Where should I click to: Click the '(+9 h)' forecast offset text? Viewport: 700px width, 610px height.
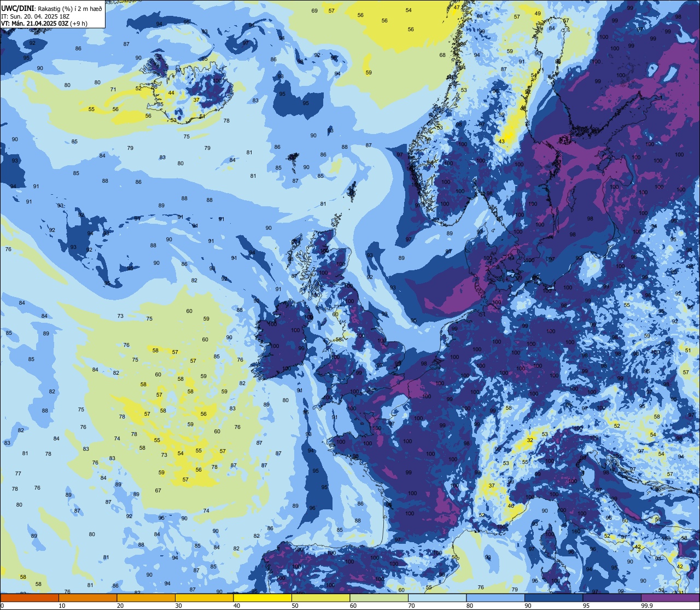click(x=79, y=24)
